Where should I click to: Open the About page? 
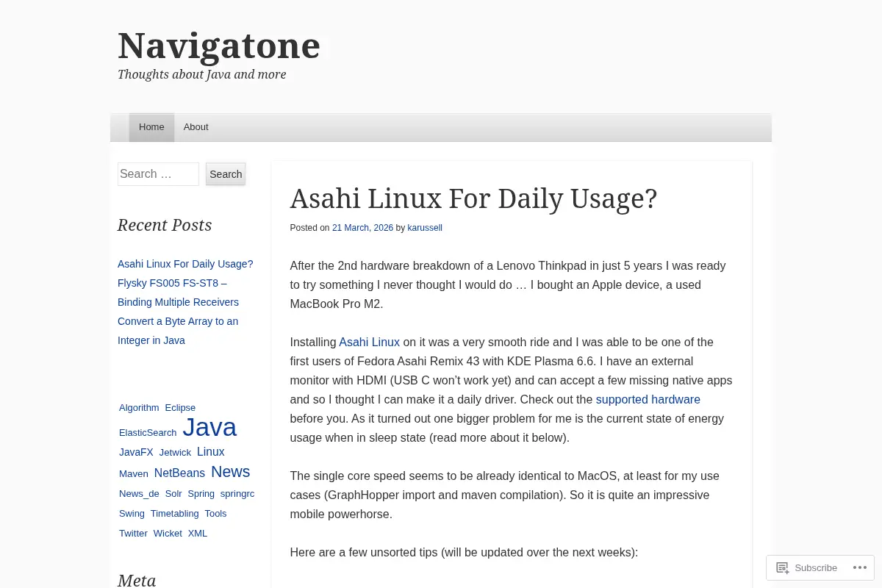click(x=196, y=127)
